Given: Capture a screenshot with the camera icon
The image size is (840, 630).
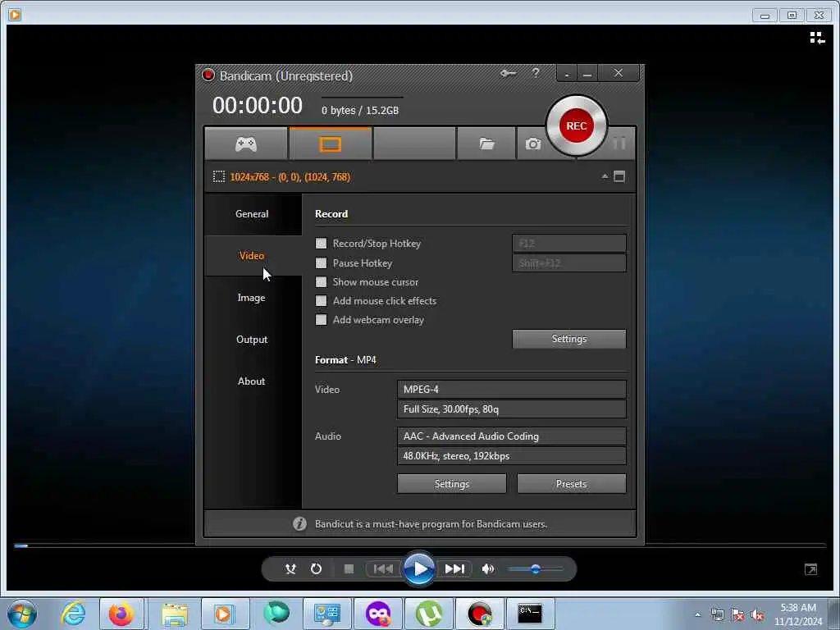Looking at the screenshot, I should coord(532,144).
